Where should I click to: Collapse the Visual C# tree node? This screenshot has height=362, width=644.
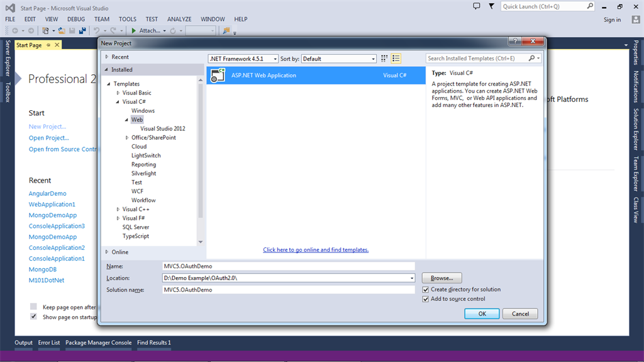click(118, 101)
